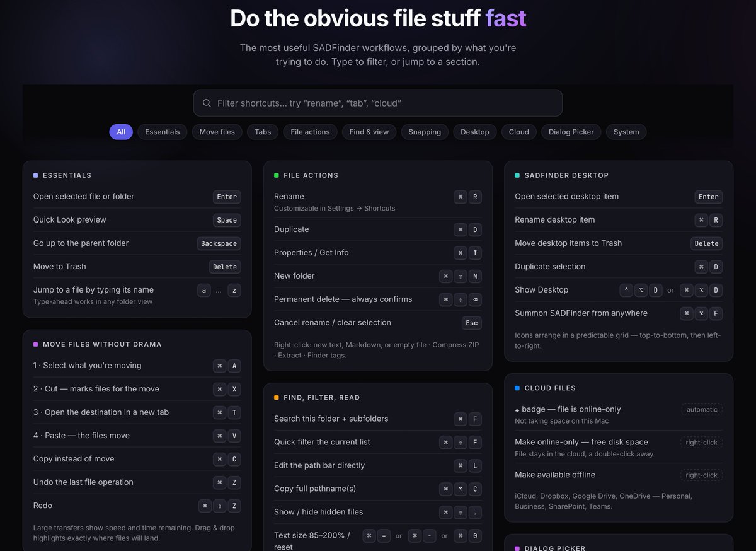Select the Cloud filter chip
This screenshot has height=551, width=756.
click(519, 132)
